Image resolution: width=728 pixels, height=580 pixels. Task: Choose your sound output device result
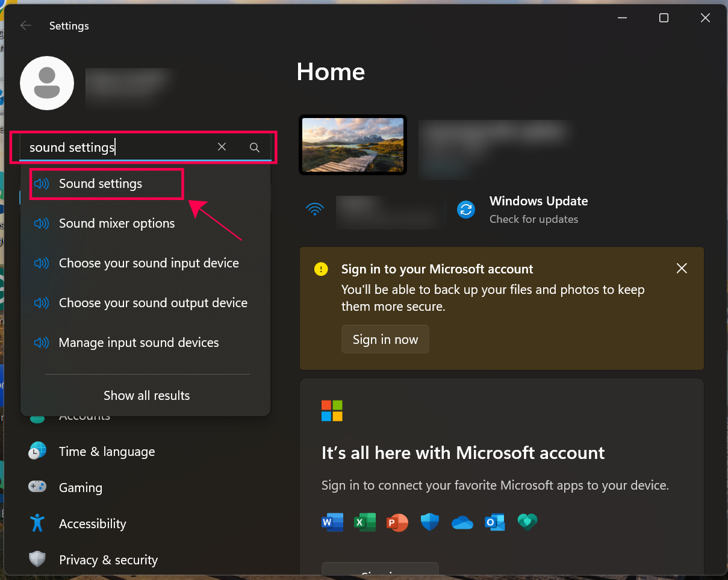click(145, 303)
